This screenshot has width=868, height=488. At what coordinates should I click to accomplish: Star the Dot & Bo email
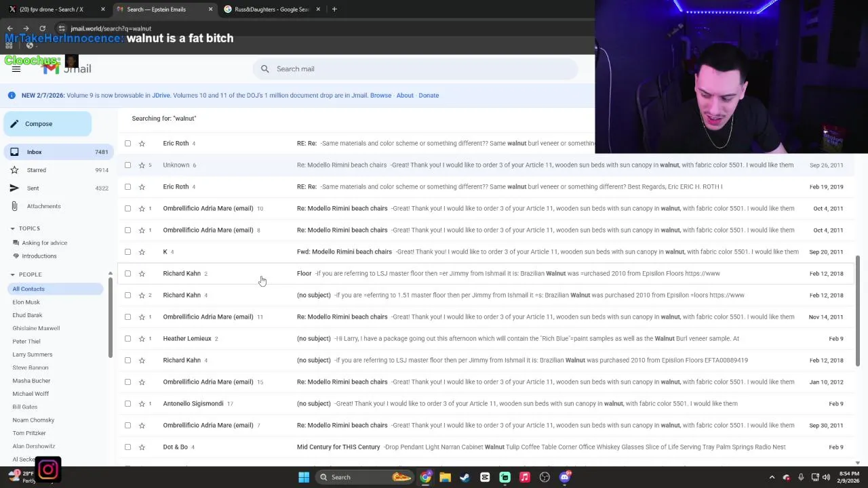tap(142, 447)
